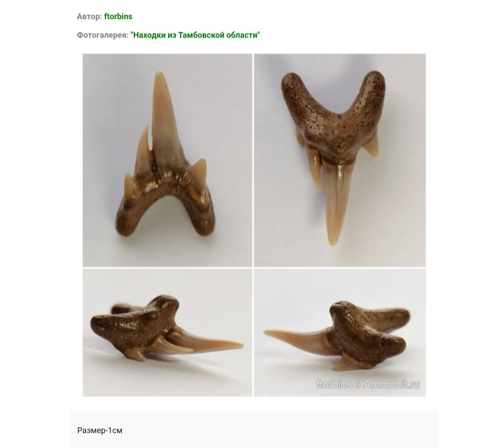This screenshot has height=448, width=479.
Task: Open gallery "Находки из Тамбовской области"
Action: [195, 35]
